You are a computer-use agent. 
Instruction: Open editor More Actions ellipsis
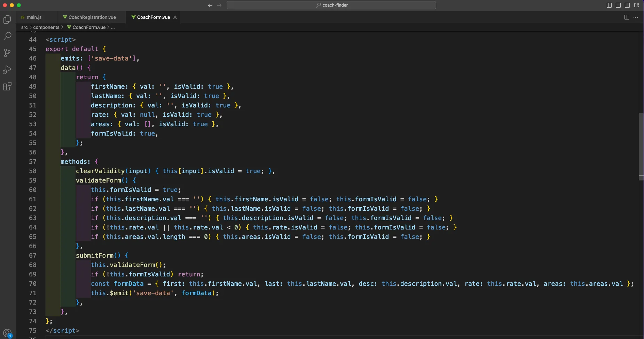coord(636,17)
